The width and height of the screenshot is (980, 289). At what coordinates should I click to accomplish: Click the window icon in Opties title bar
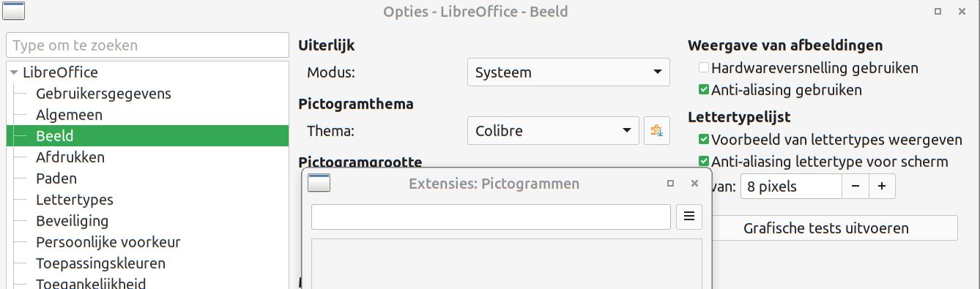13,11
